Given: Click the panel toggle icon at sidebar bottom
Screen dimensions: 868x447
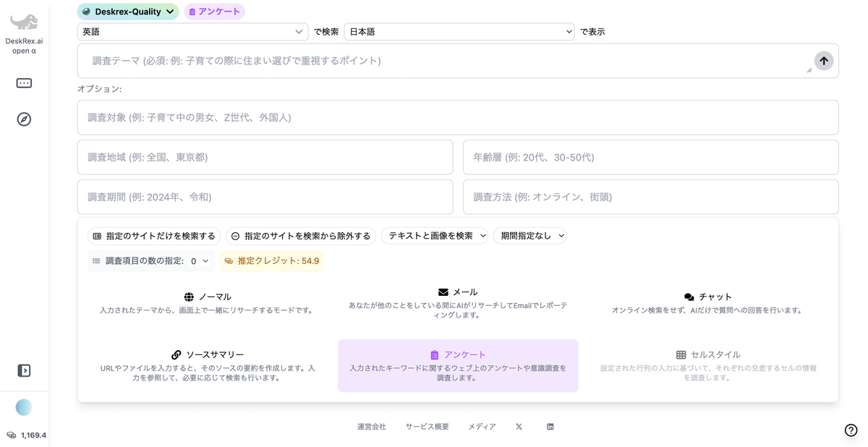Looking at the screenshot, I should (24, 370).
